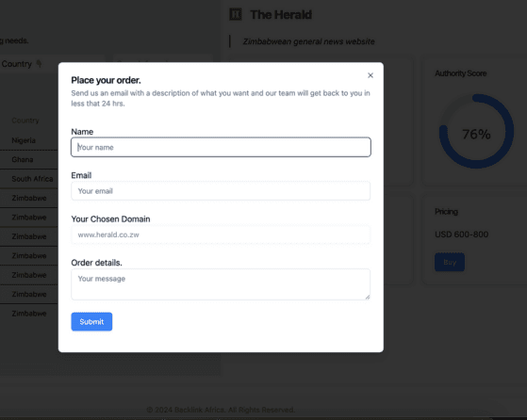Viewport: 527px width, 420px height.
Task: Click the 76% Authority Score gauge
Action: coord(476,131)
